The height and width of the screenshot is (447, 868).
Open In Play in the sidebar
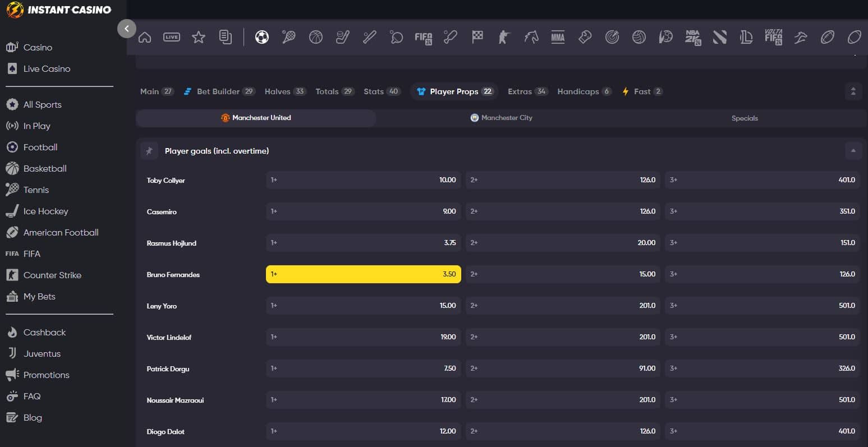36,126
